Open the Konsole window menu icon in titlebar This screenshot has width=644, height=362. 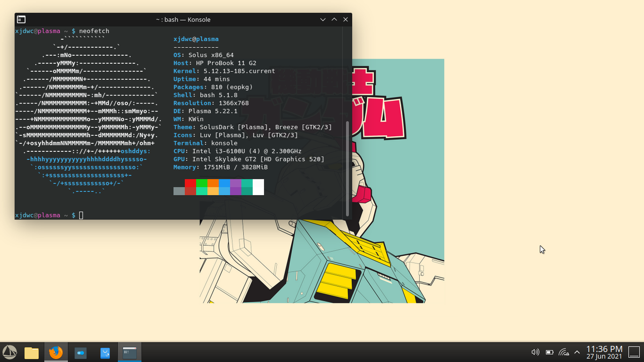pyautogui.click(x=21, y=20)
